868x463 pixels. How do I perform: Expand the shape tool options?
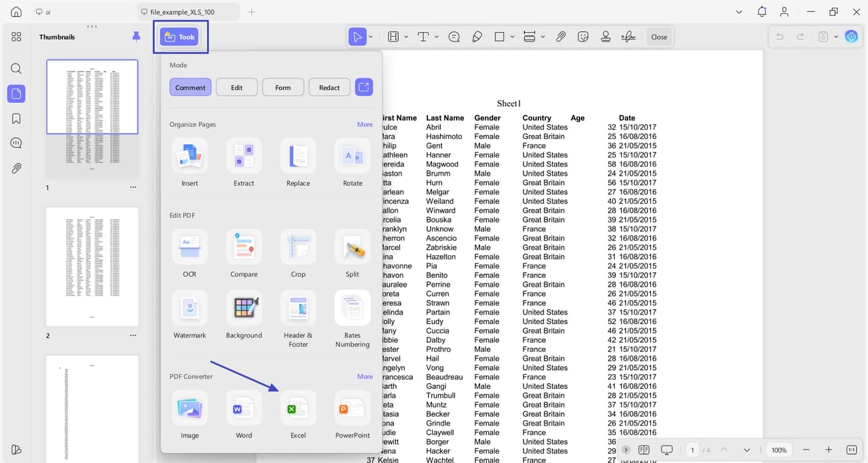tap(511, 37)
